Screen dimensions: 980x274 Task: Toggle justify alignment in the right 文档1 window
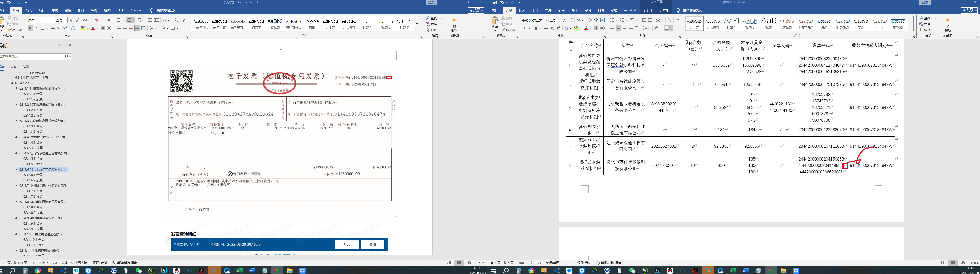tap(631, 28)
